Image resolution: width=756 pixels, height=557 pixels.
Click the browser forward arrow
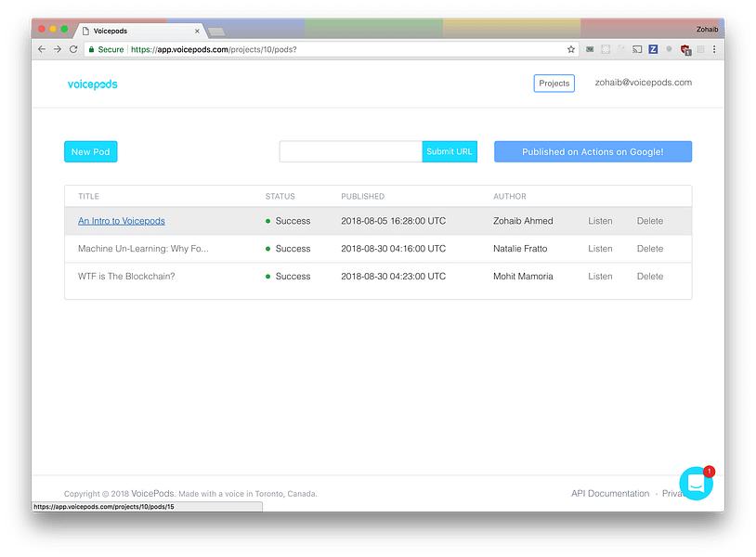58,49
